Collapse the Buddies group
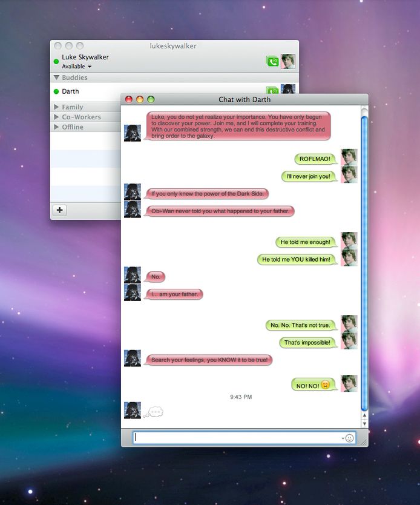This screenshot has width=420, height=505. coord(57,78)
